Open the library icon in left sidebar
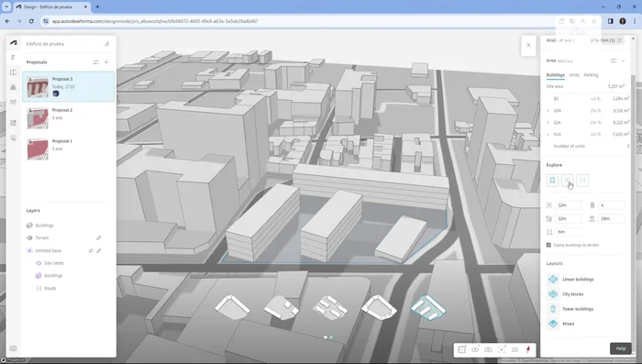This screenshot has width=642, height=364. [x=13, y=87]
